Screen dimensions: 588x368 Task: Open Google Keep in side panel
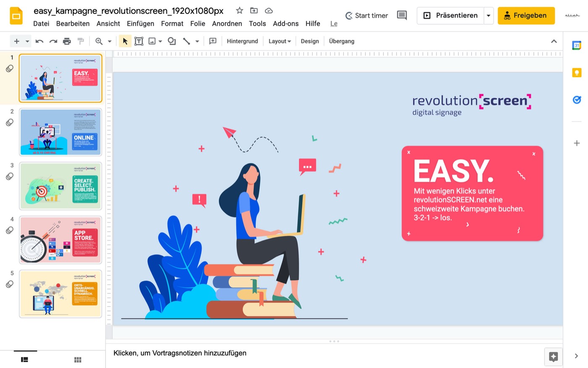(x=577, y=73)
